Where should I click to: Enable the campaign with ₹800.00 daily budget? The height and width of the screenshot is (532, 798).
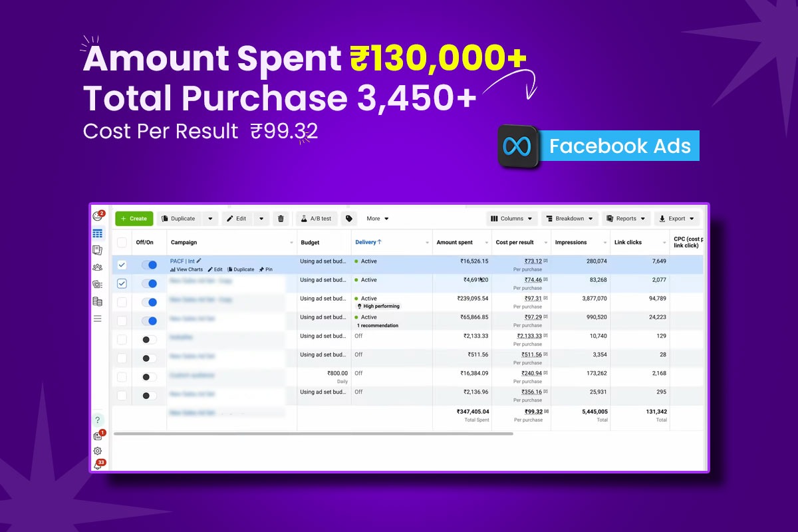149,377
